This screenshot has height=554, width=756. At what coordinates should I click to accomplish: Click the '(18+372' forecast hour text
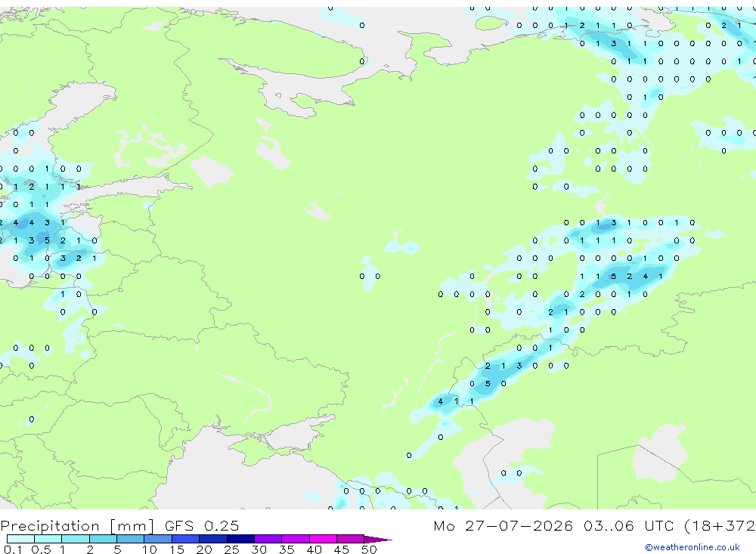720,525
